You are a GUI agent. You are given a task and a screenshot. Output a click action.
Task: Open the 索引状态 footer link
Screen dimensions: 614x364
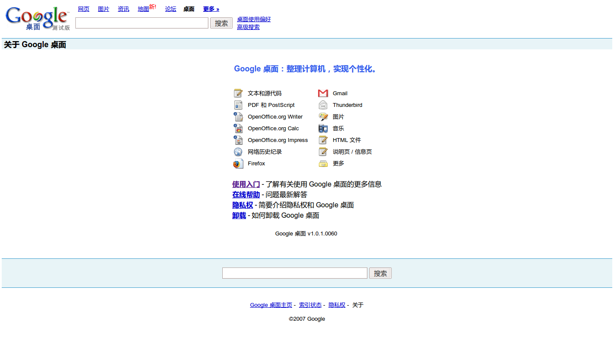(310, 305)
